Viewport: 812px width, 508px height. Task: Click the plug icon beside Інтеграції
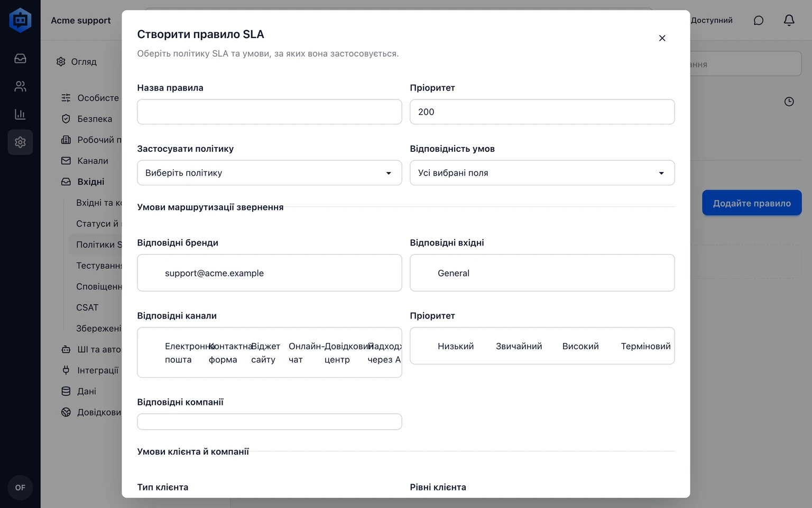(66, 370)
